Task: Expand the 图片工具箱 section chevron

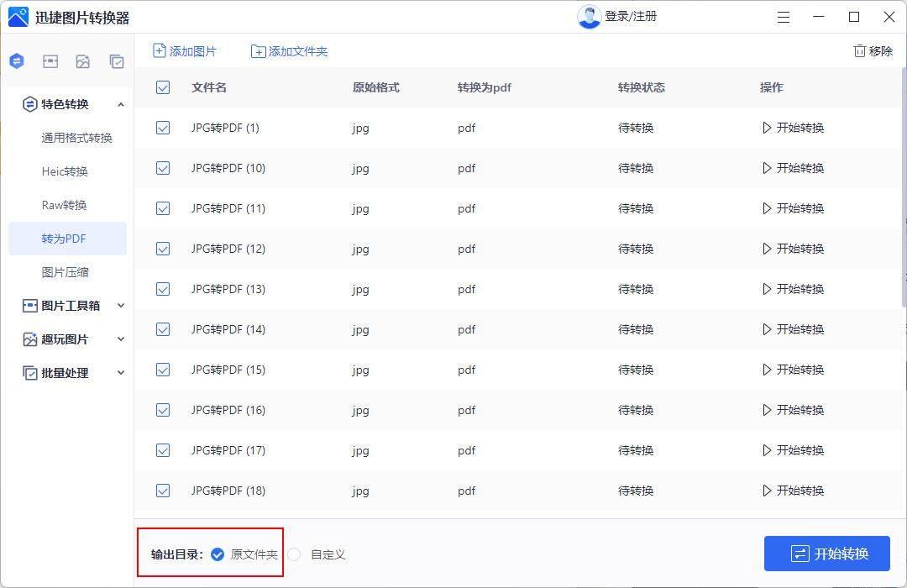Action: (120, 306)
